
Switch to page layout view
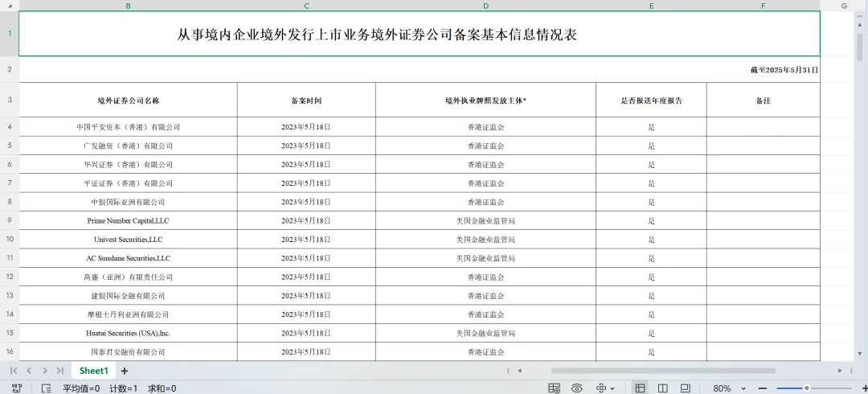pyautogui.click(x=686, y=388)
